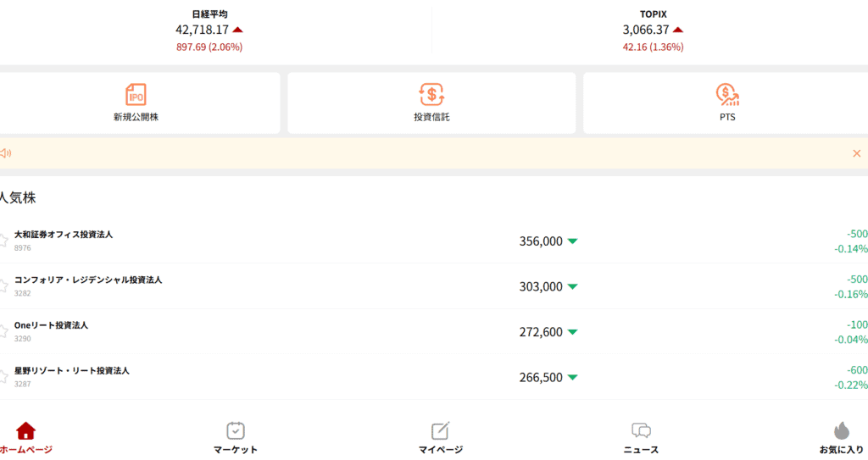Open TOPIX index details
Viewport: 868px width, 460px height.
coord(653,30)
